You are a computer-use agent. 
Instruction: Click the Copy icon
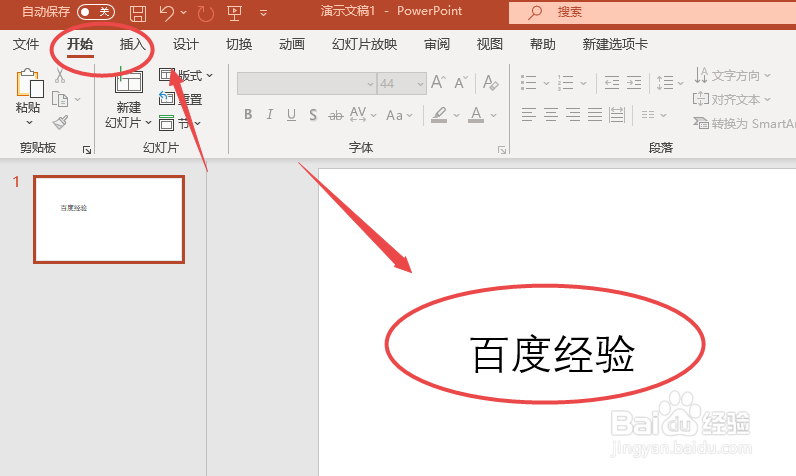60,99
